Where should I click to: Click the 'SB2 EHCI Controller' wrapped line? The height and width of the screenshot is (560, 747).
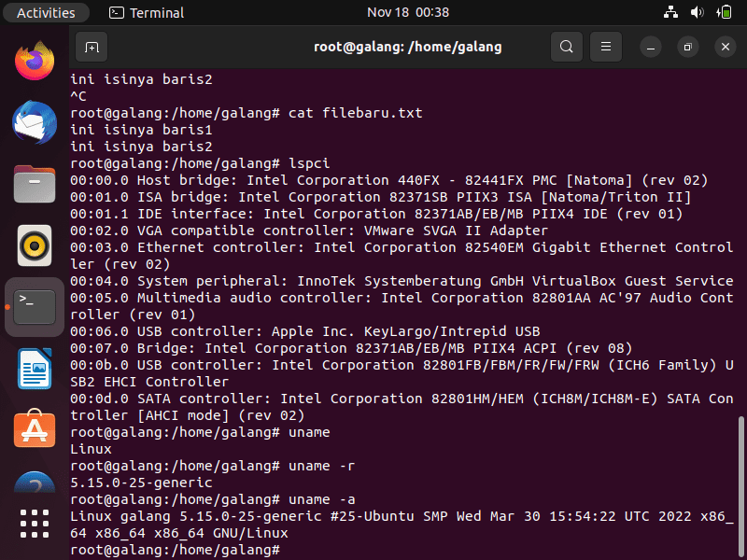click(149, 382)
